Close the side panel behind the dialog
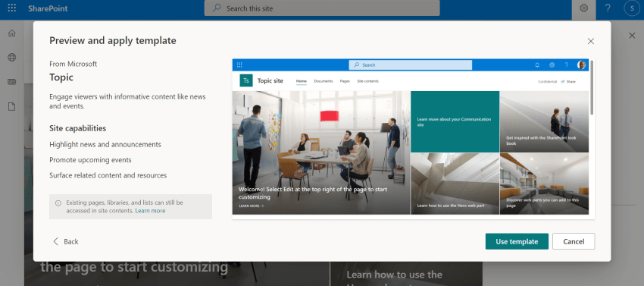 pyautogui.click(x=632, y=36)
